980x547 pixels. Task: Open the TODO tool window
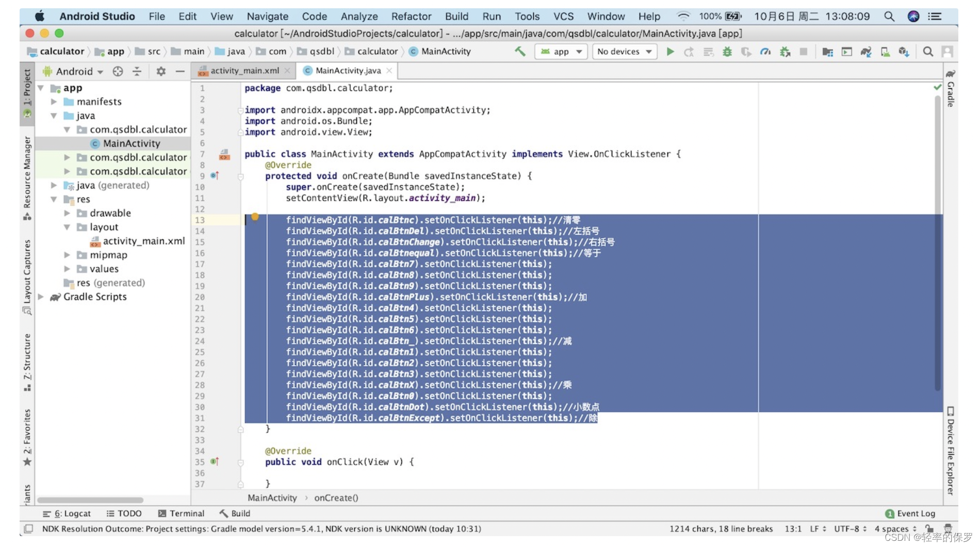pos(124,513)
